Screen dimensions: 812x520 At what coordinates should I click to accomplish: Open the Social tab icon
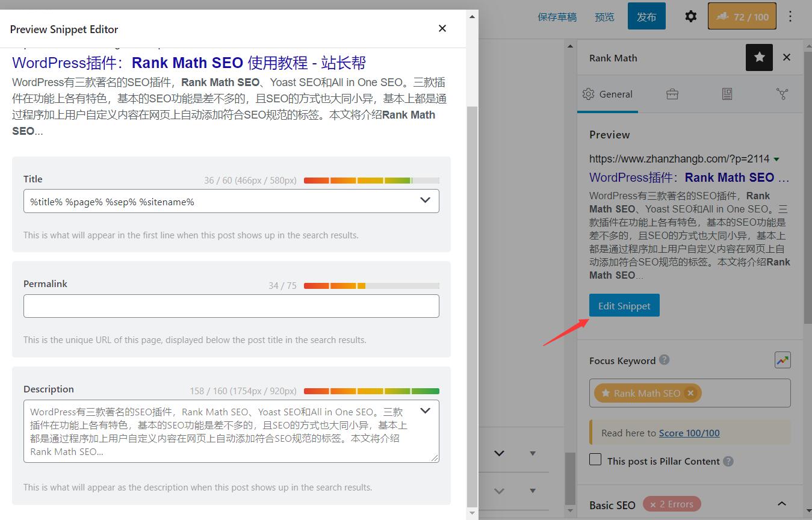[x=782, y=94]
